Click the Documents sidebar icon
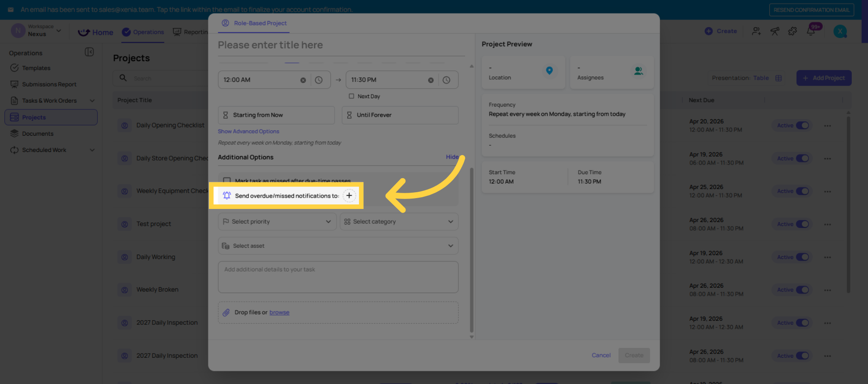The height and width of the screenshot is (384, 868). [x=14, y=133]
